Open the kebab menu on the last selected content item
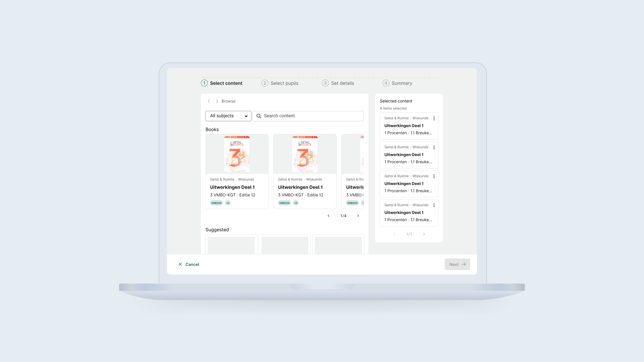This screenshot has width=644, height=362. coord(434,205)
